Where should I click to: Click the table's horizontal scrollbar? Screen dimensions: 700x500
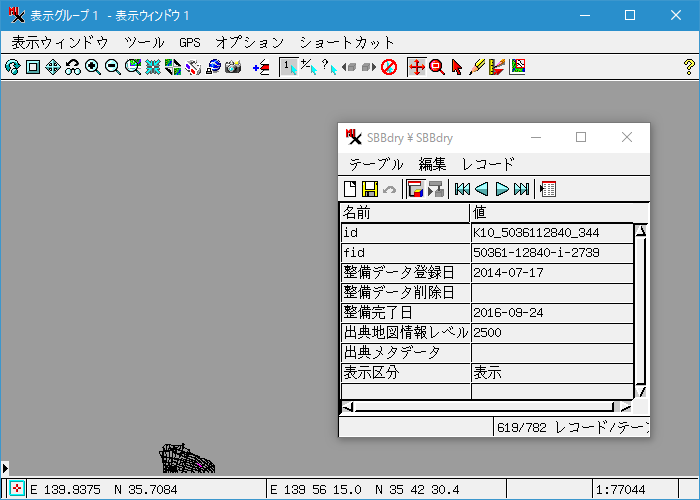pyautogui.click(x=487, y=407)
